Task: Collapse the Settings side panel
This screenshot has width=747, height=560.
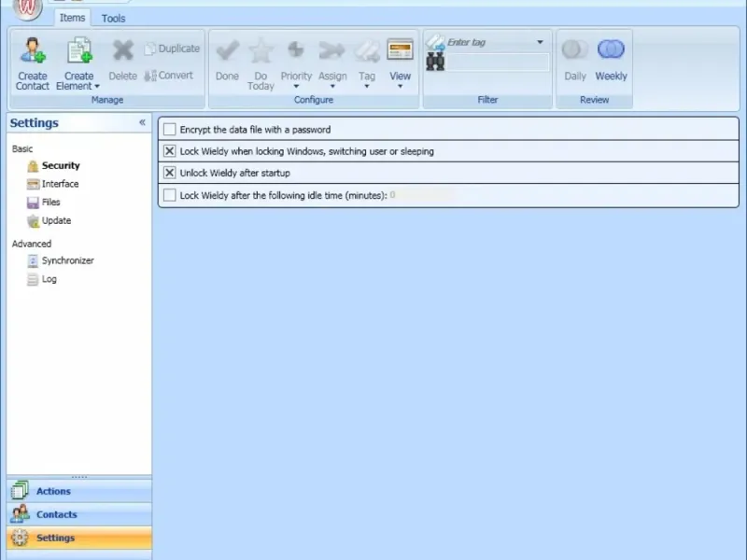Action: tap(142, 122)
